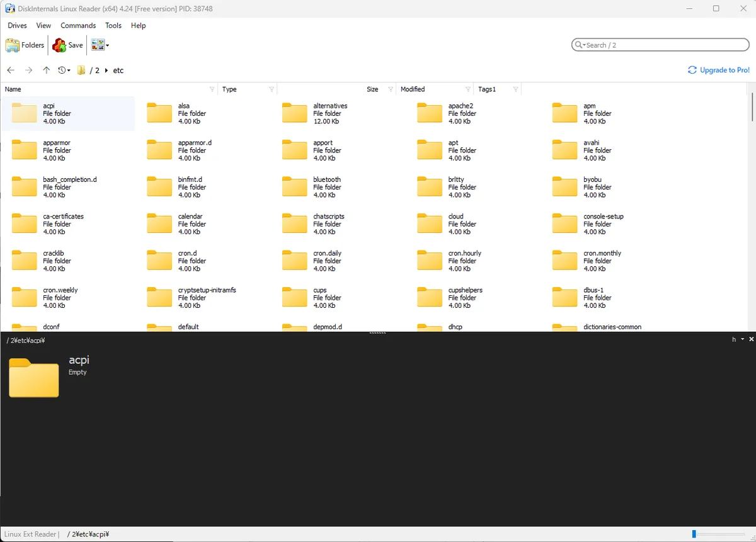
Task: Click the 'cron.monthly' folder name
Action: tap(602, 253)
